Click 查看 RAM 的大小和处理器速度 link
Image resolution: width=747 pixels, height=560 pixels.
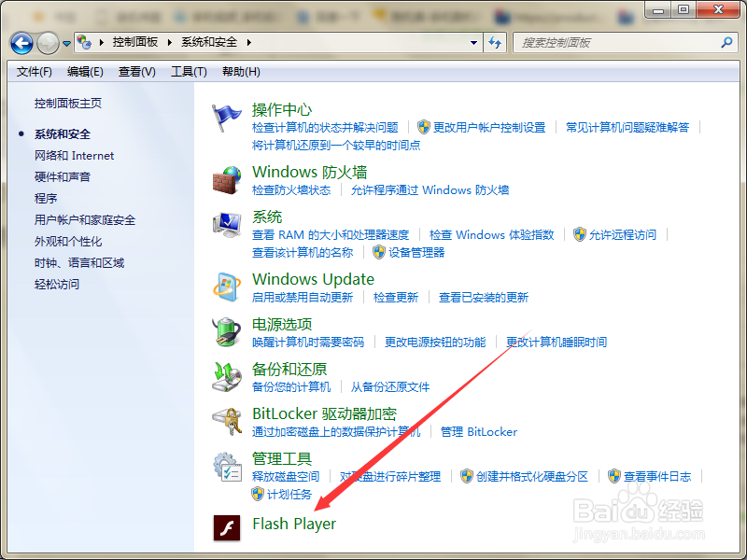[331, 235]
